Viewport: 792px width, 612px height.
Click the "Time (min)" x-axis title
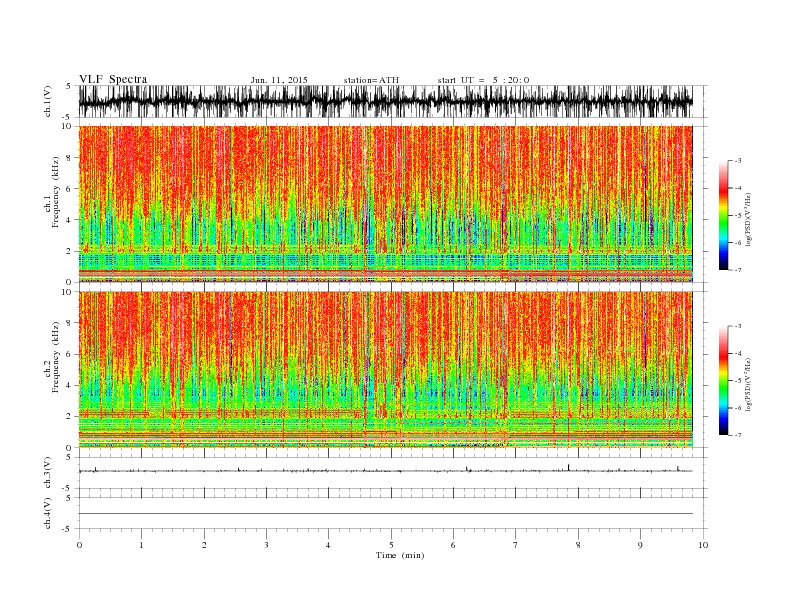tap(400, 555)
